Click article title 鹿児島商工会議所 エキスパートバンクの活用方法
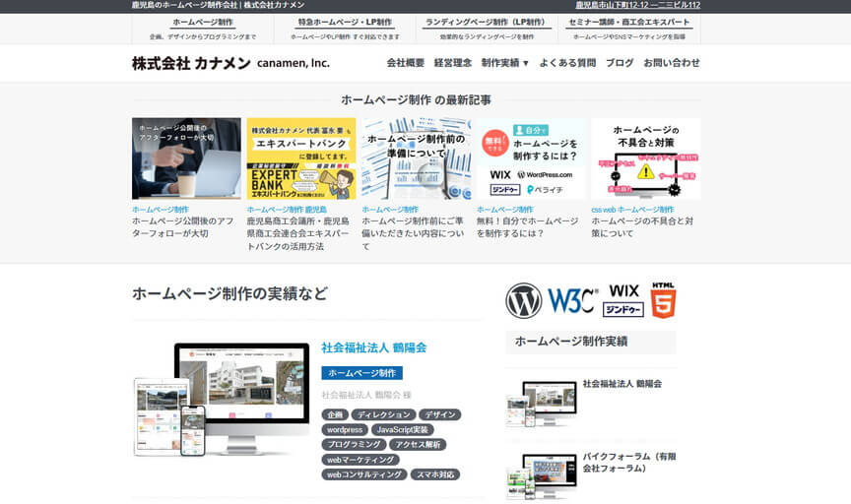 [298, 233]
